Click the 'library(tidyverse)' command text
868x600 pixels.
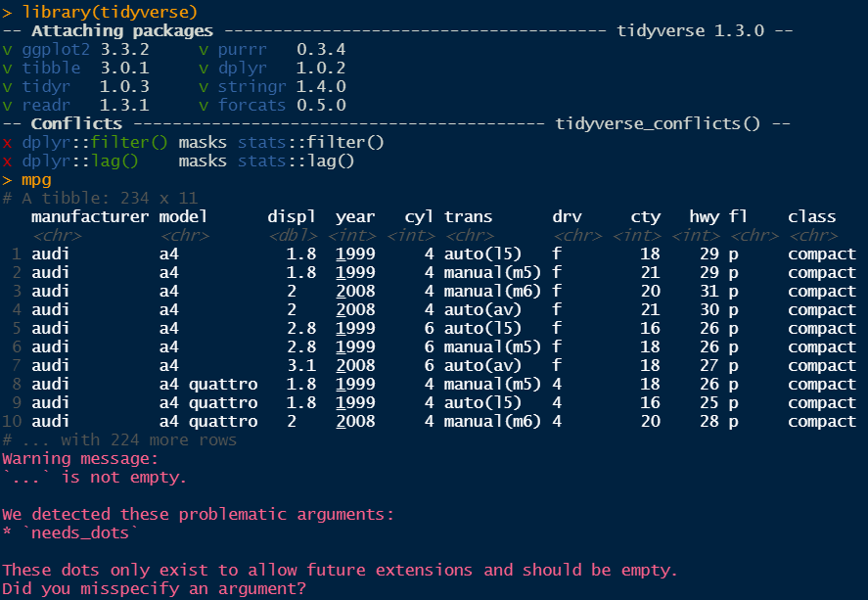pos(110,12)
